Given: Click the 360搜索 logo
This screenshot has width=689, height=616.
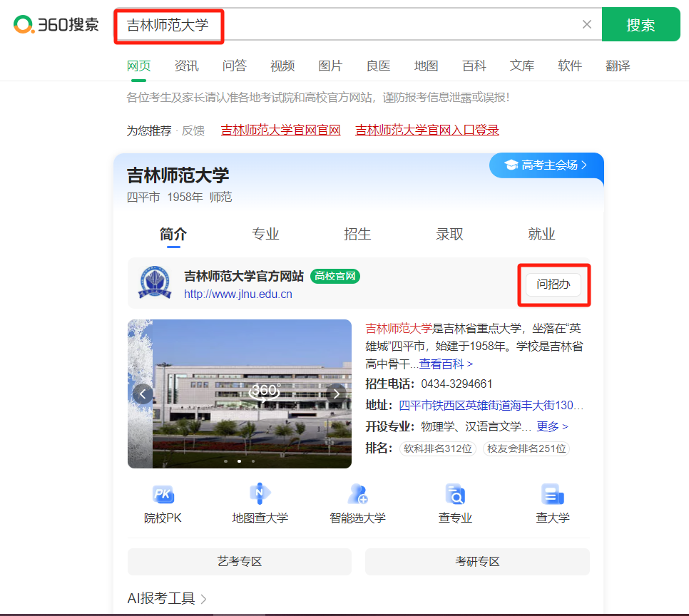Looking at the screenshot, I should [56, 25].
